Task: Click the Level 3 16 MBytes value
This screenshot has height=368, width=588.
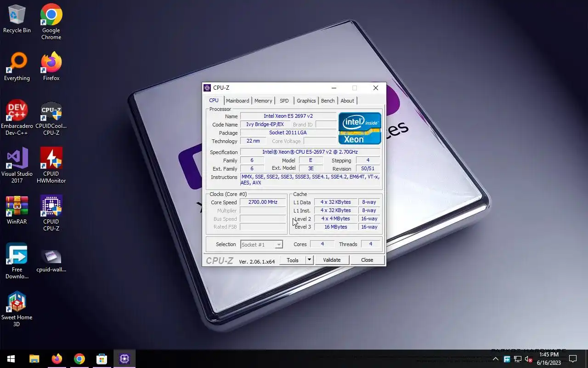Action: pos(336,227)
